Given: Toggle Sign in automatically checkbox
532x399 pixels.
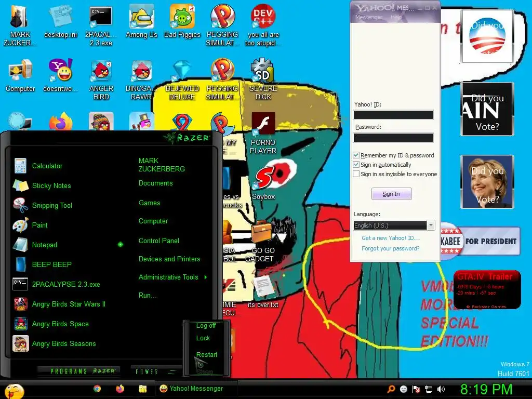Looking at the screenshot, I should tap(356, 165).
